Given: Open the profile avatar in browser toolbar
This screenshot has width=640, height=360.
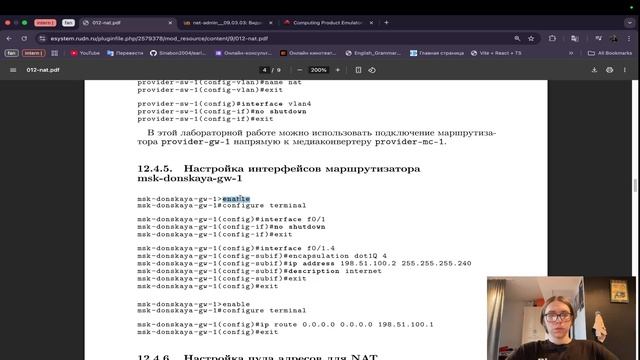Looking at the screenshot, I should coord(613,38).
